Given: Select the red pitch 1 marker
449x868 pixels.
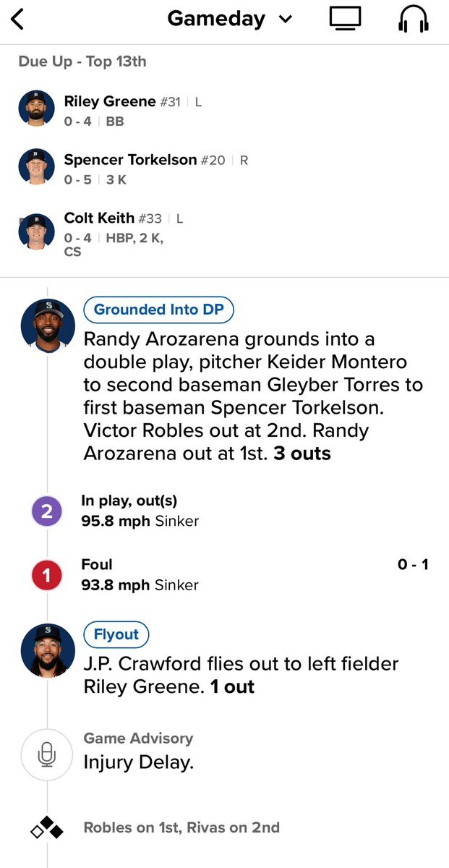Looking at the screenshot, I should click(47, 576).
